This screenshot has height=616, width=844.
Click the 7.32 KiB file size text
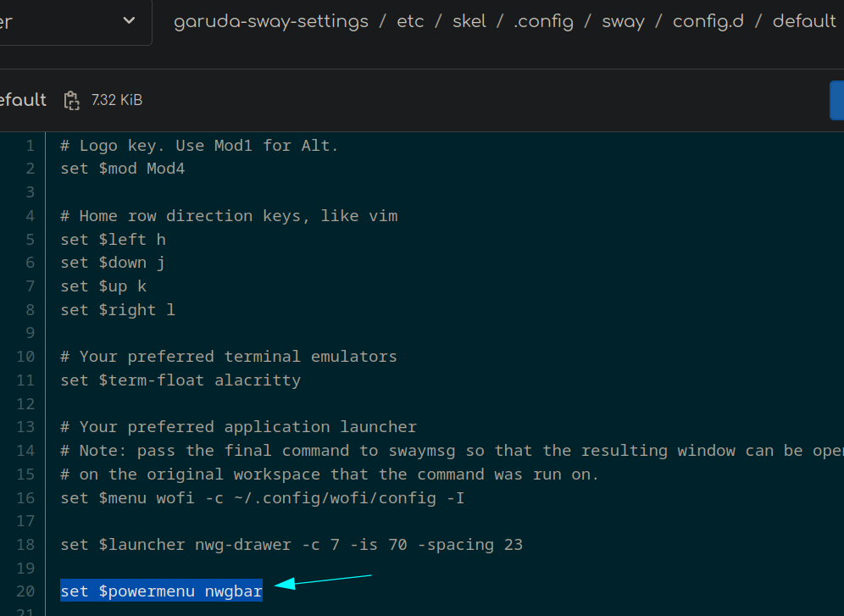[117, 100]
